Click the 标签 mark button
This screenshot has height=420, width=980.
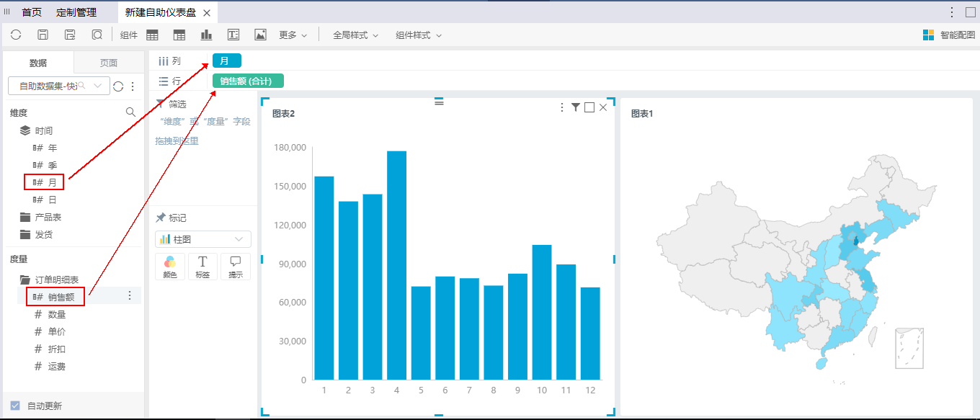pyautogui.click(x=202, y=267)
